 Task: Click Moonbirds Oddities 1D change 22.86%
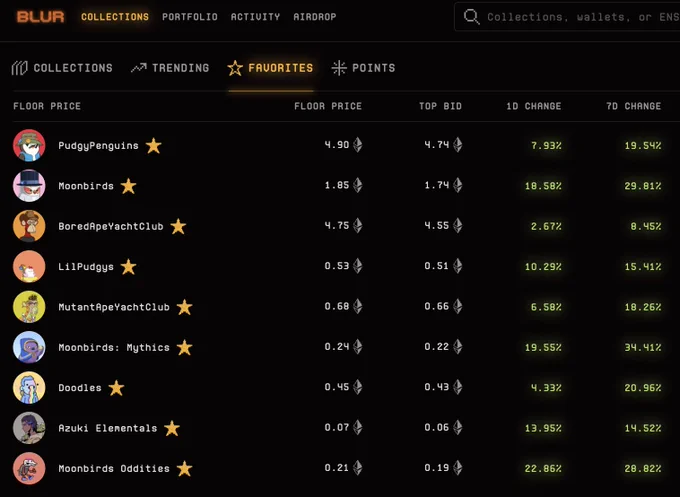click(x=543, y=468)
